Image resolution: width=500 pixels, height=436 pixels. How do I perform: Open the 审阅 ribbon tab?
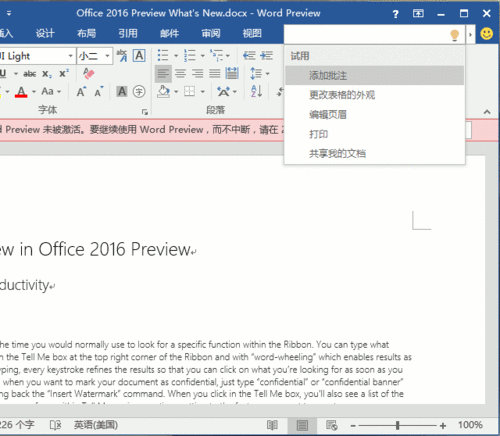tap(211, 33)
